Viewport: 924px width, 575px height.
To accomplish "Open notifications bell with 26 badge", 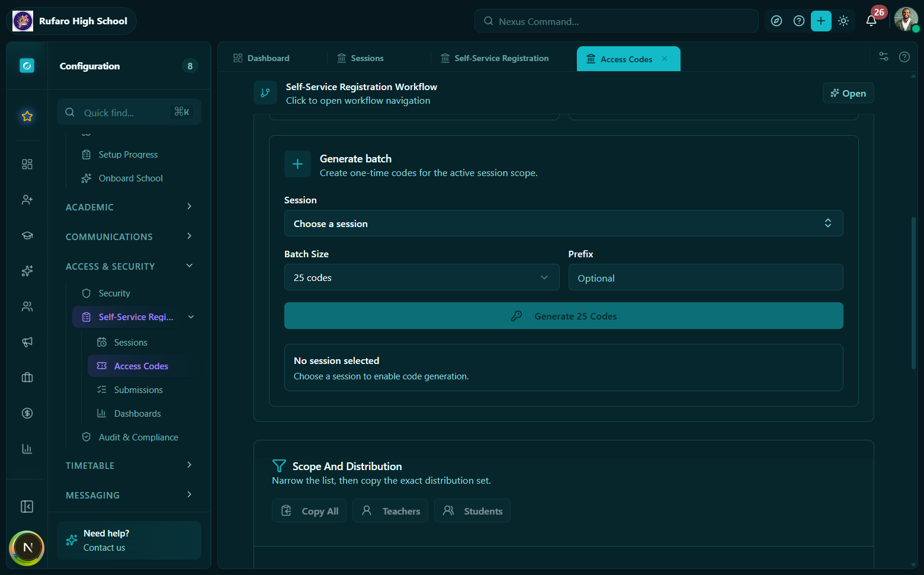I will pos(871,21).
